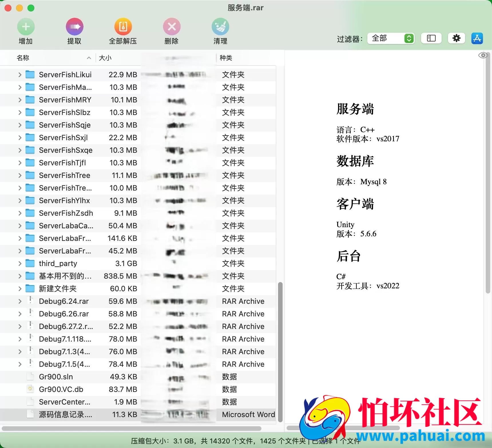492x448 pixels.
Task: Expand the Debug6.24.rar archive
Action: 20,301
